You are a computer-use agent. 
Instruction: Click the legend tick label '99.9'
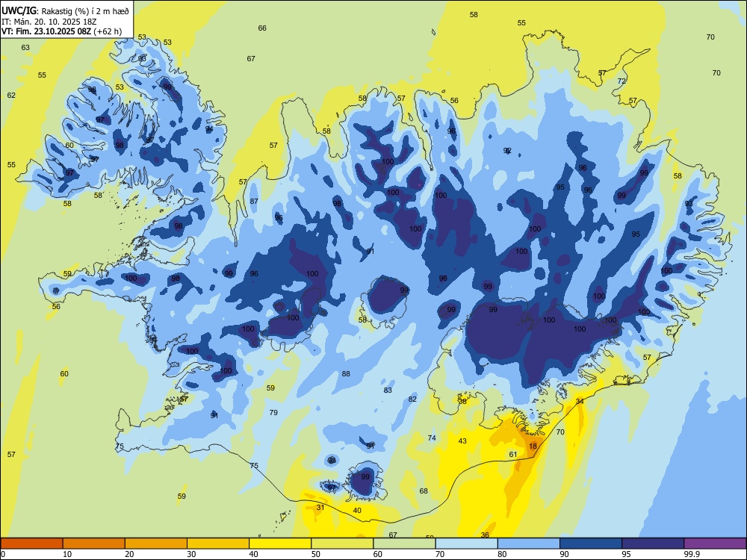coord(692,554)
